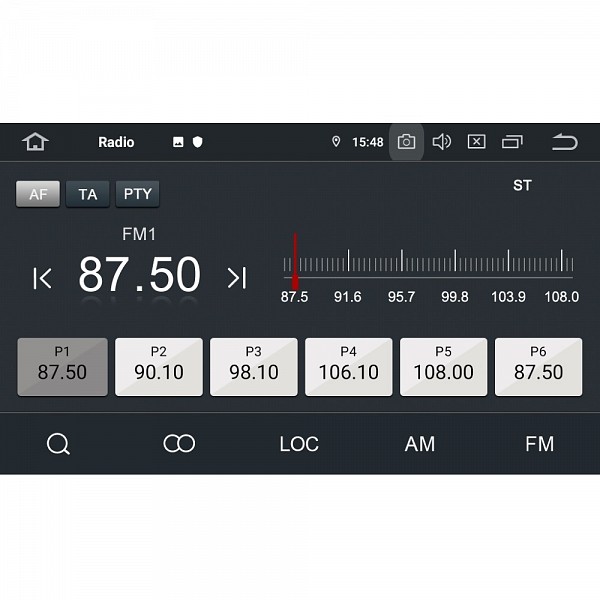Screen dimensions: 600x600
Task: Toggle AF alternative frequency
Action: click(x=38, y=194)
